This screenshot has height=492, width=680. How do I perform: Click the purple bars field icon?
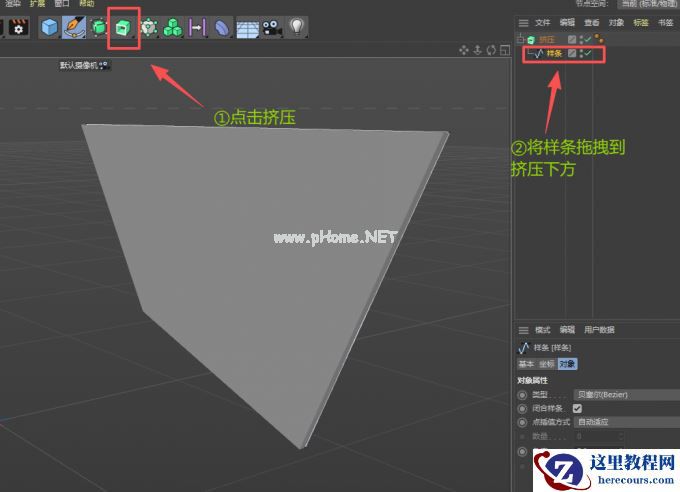tap(197, 27)
